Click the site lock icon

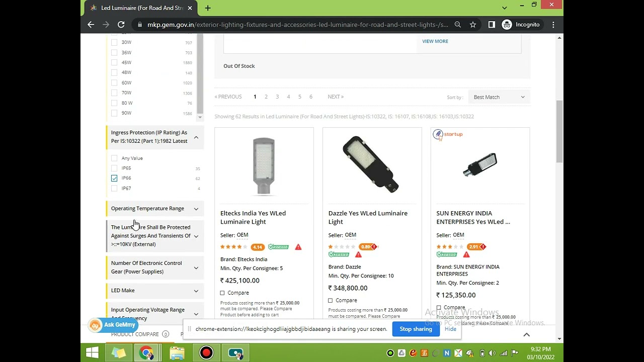point(139,25)
